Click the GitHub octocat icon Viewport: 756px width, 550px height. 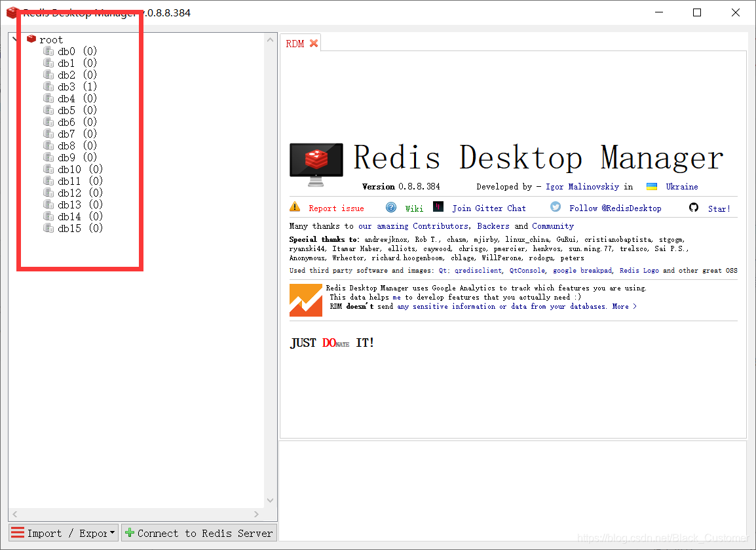coord(694,207)
